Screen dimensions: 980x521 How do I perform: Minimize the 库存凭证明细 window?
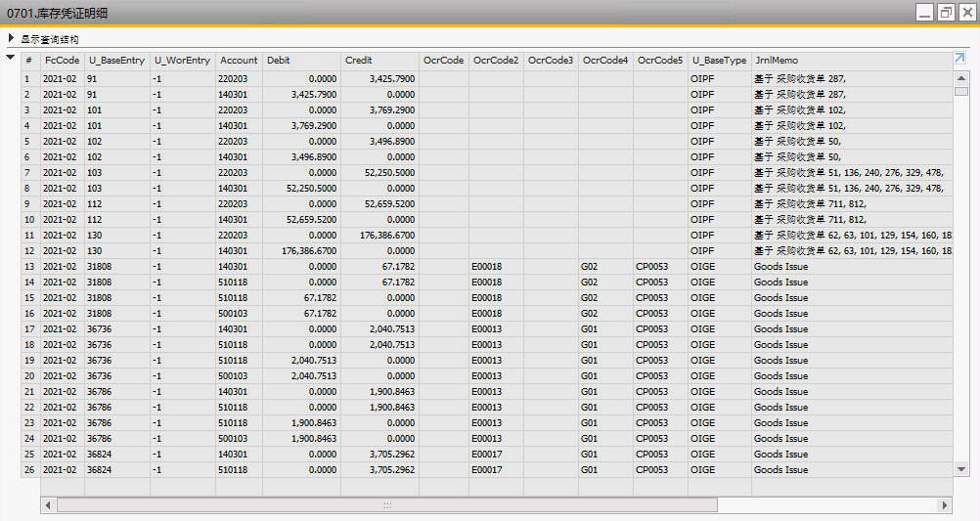click(925, 13)
